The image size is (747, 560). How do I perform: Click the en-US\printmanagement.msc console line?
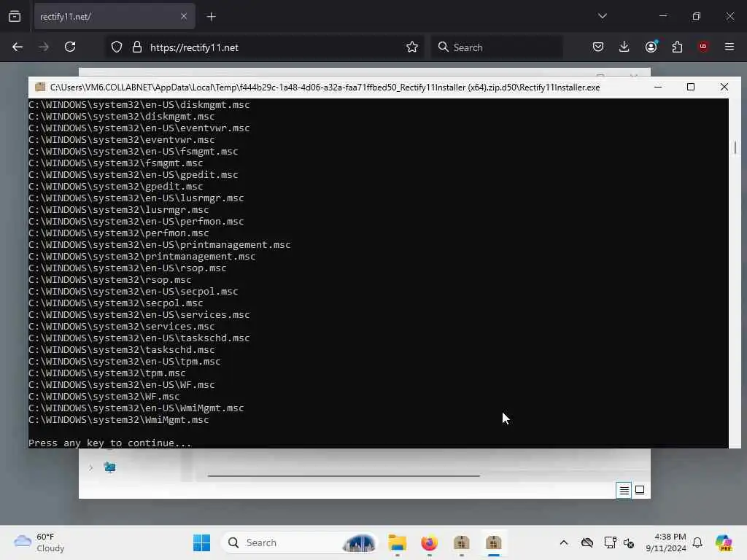point(159,245)
